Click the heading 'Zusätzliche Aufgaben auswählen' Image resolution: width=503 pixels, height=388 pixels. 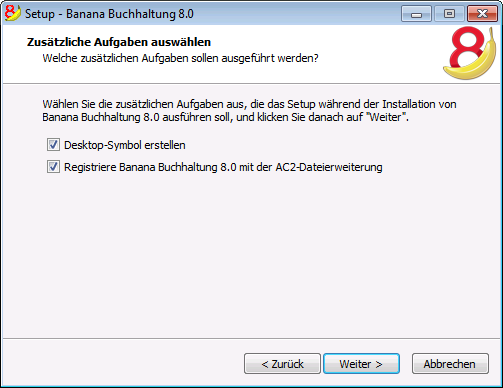pyautogui.click(x=119, y=42)
